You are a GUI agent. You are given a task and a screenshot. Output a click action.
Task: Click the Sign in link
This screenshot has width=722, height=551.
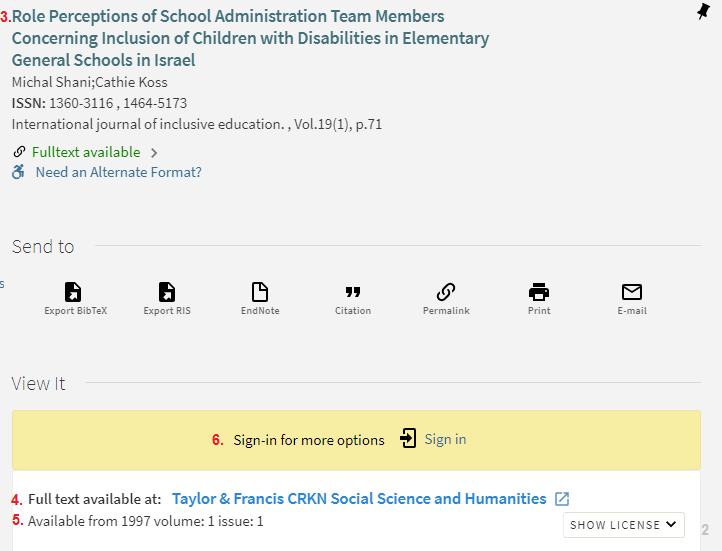tap(445, 439)
